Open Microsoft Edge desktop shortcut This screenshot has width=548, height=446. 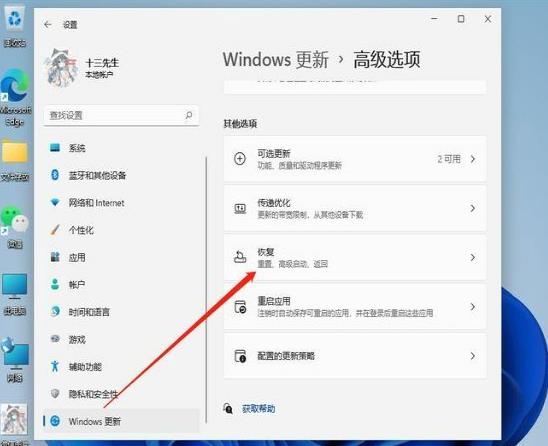click(15, 98)
